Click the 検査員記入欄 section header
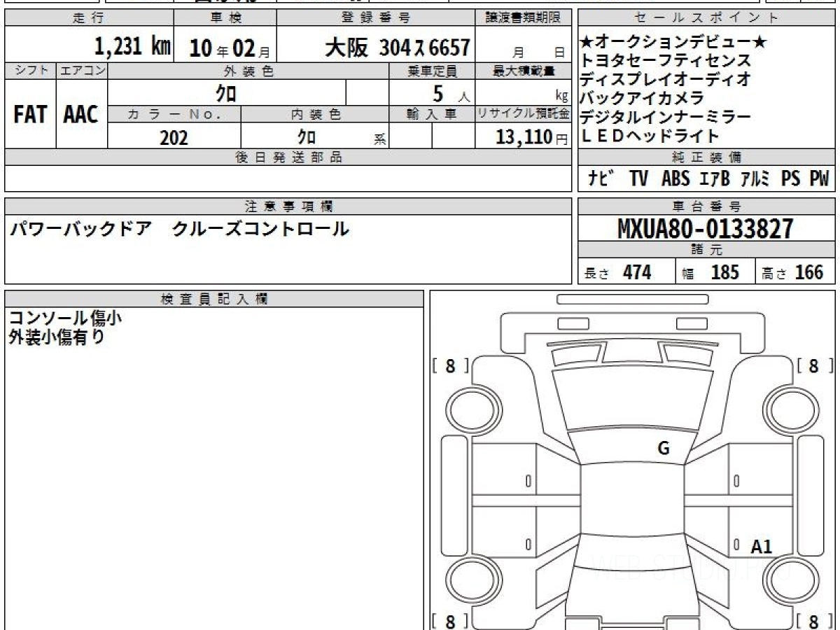 click(x=214, y=298)
